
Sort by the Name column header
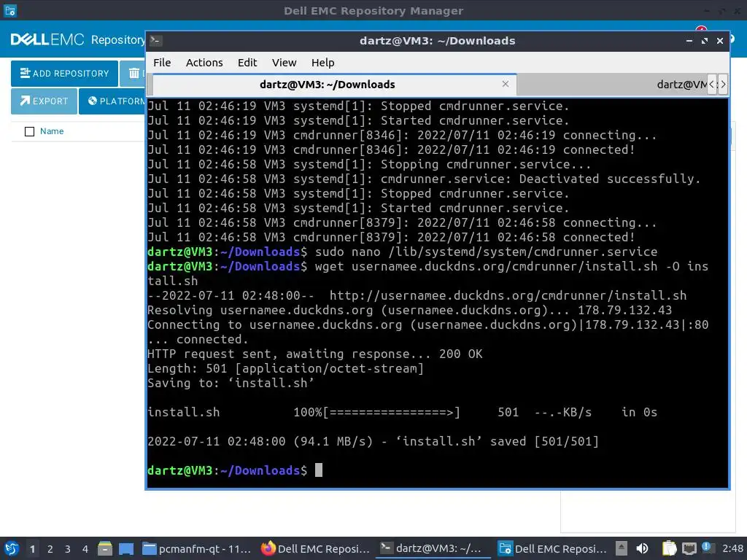point(52,131)
